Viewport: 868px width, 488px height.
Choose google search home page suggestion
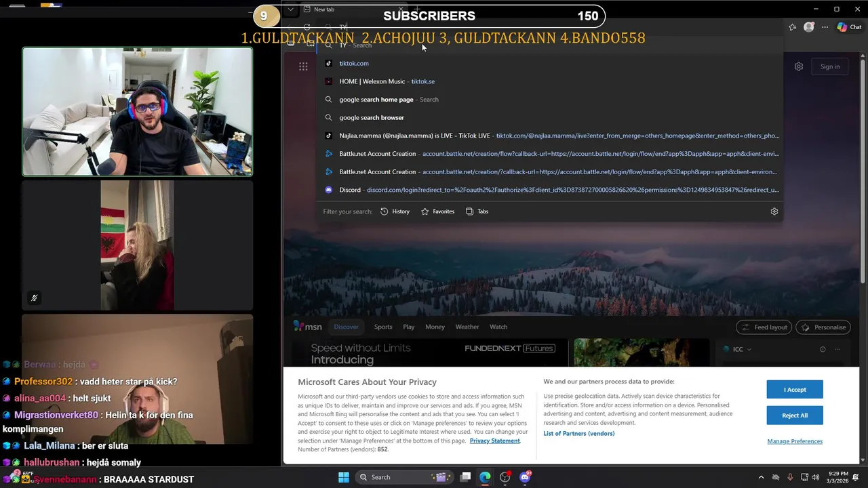550,100
